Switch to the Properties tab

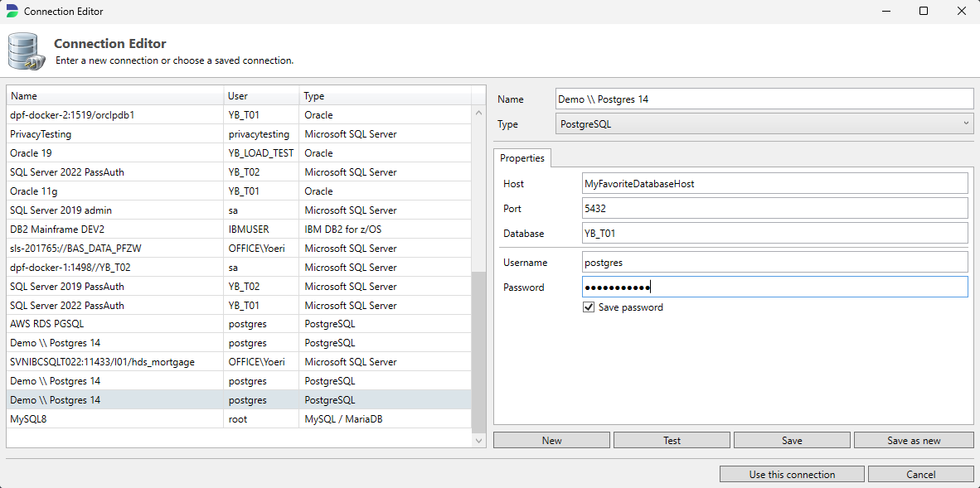522,158
